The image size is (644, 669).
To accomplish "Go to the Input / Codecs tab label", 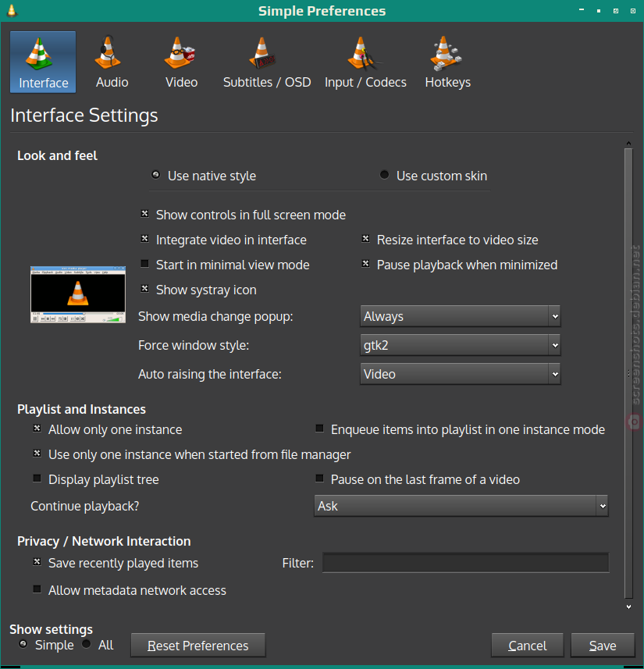I will [365, 82].
